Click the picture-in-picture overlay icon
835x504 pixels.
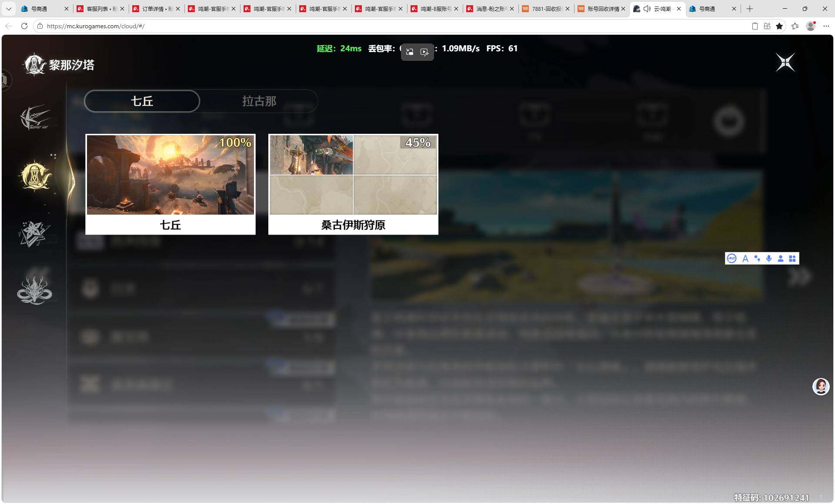point(410,52)
